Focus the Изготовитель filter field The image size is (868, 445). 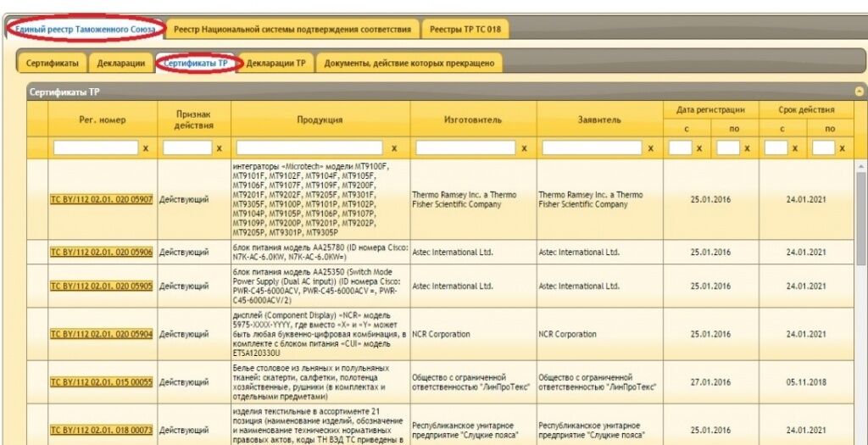465,147
